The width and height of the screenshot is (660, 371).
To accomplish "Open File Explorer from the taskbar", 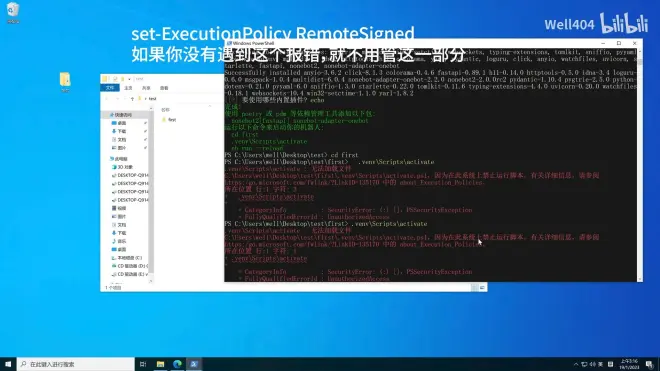I will [160, 364].
